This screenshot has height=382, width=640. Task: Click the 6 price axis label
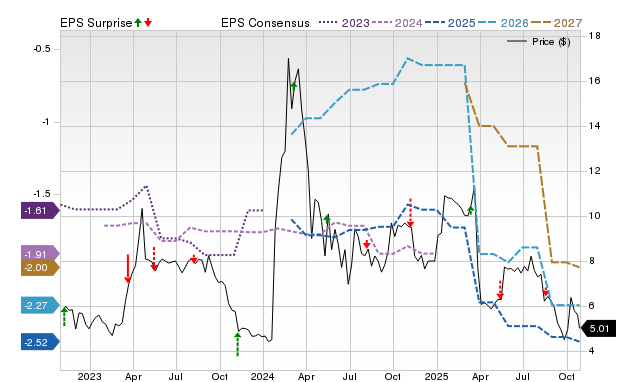591,306
